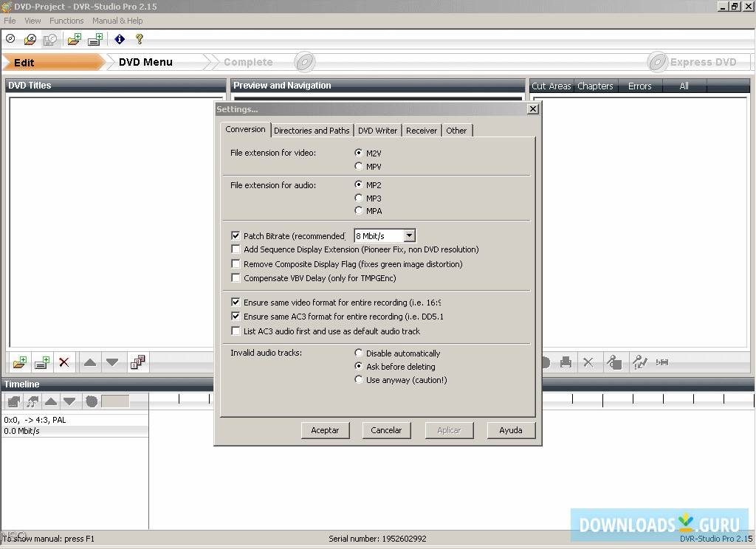Select MPV video file extension
This screenshot has height=549, width=756.
tap(359, 166)
